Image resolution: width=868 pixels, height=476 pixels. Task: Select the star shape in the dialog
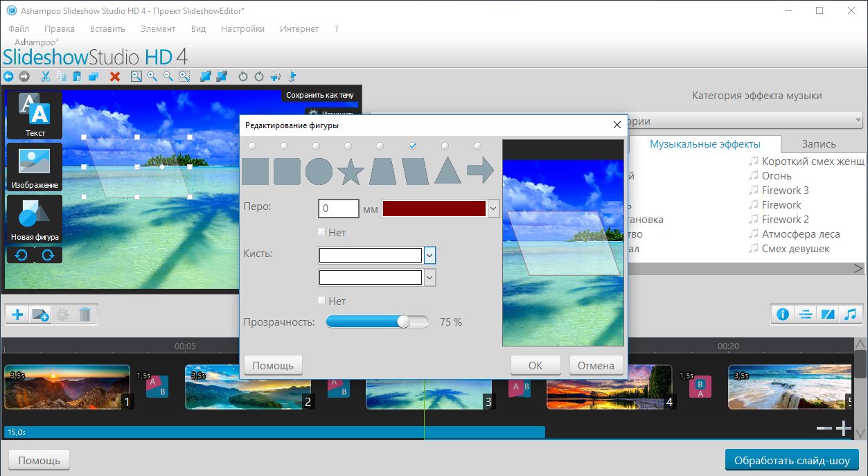click(351, 171)
